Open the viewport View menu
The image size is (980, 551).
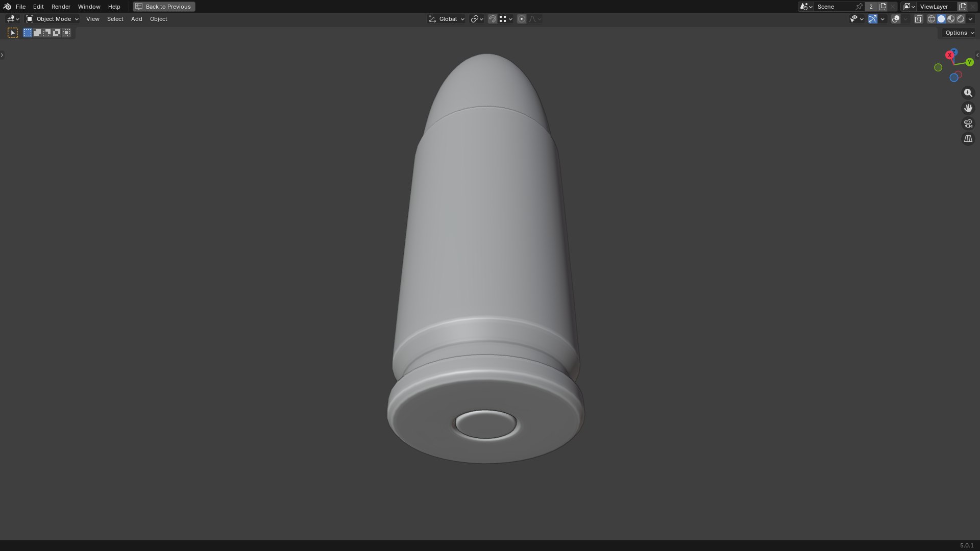92,19
